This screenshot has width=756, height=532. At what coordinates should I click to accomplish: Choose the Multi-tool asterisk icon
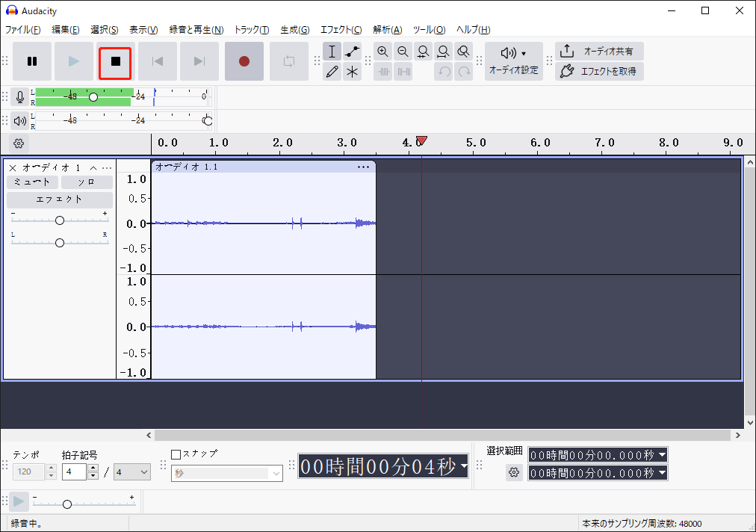(x=353, y=72)
